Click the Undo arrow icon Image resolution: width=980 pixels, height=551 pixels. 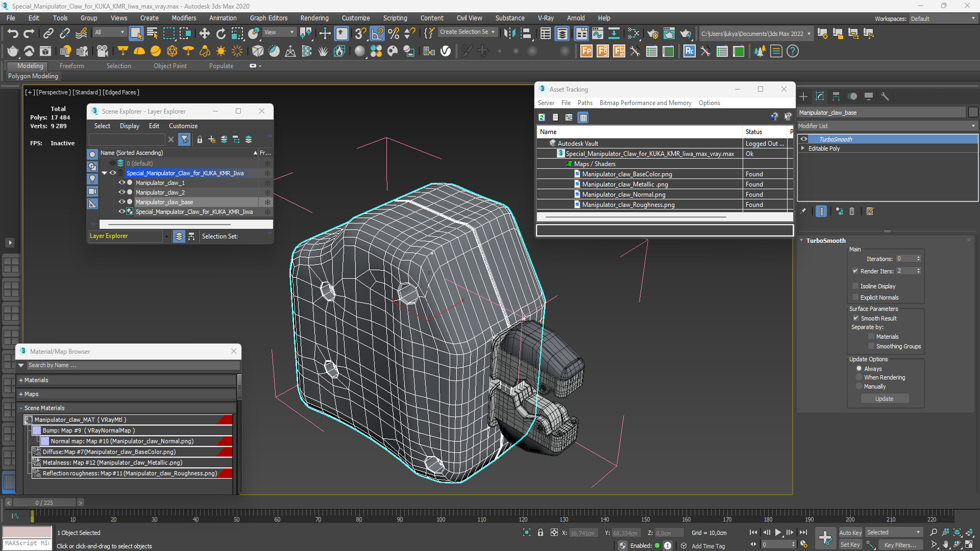[x=12, y=34]
